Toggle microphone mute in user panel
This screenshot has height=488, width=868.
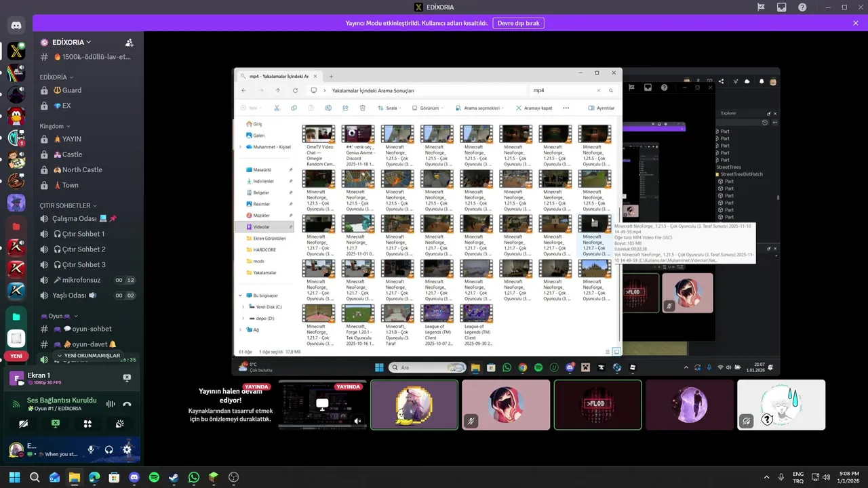click(x=91, y=449)
